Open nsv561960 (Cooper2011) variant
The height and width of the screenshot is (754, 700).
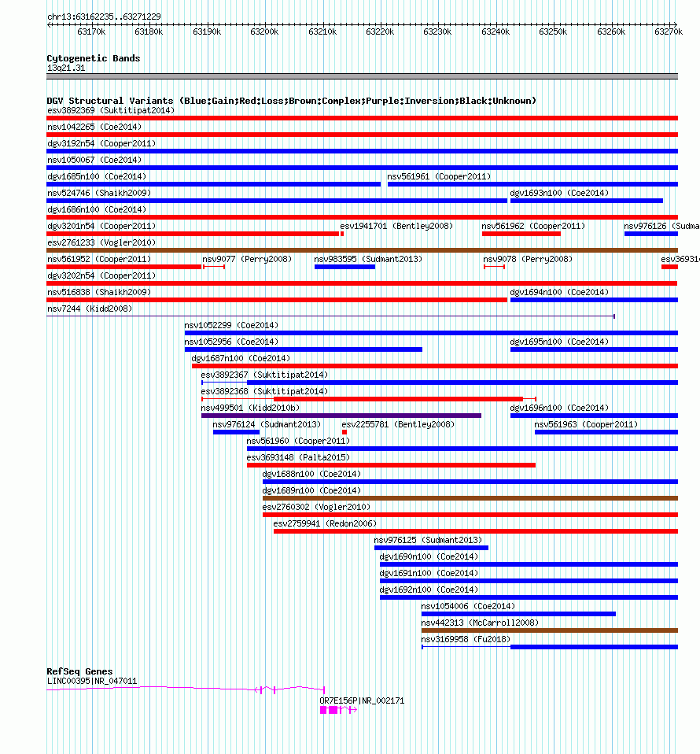pyautogui.click(x=298, y=441)
